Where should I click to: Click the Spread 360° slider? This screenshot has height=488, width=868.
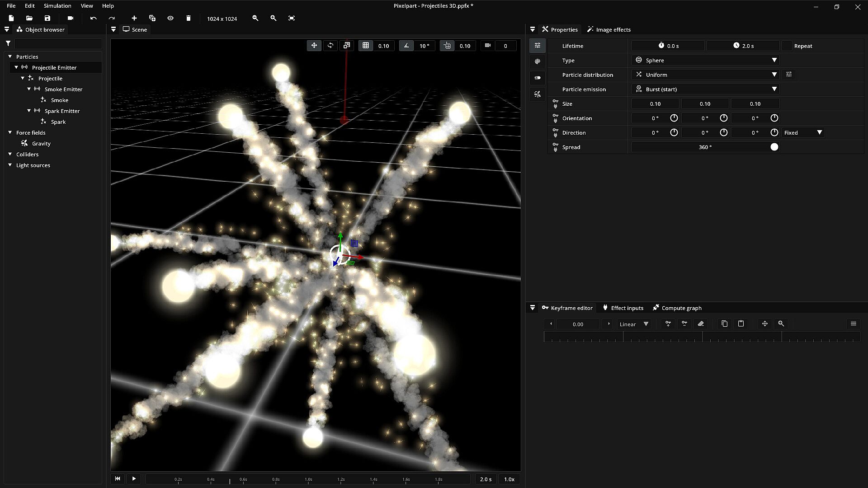click(x=705, y=147)
